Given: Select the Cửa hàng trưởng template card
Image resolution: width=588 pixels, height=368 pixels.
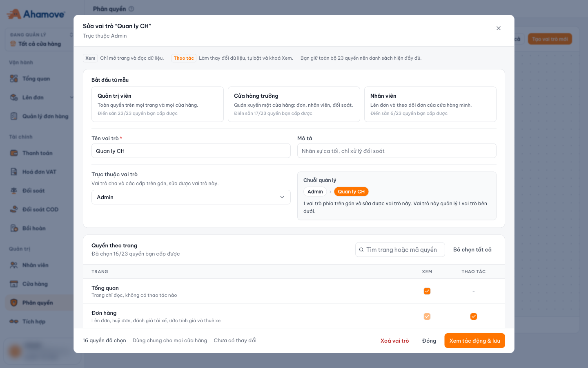Looking at the screenshot, I should click(294, 104).
